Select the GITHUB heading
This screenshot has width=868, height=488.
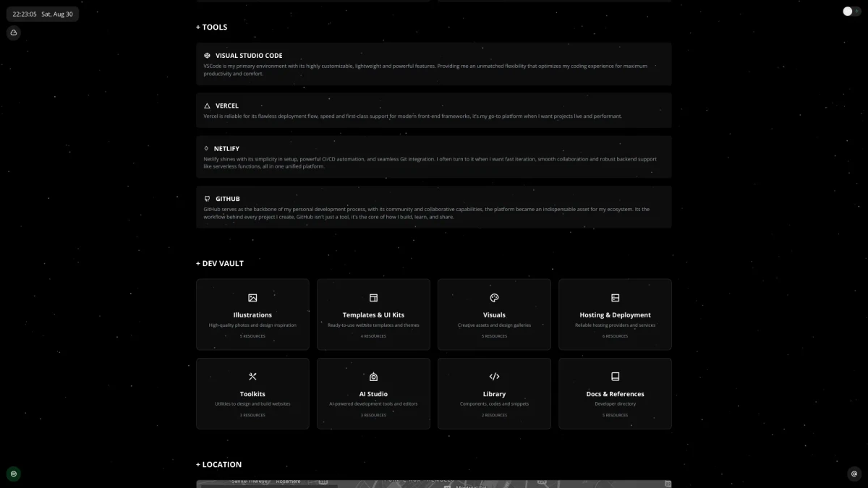click(x=227, y=199)
